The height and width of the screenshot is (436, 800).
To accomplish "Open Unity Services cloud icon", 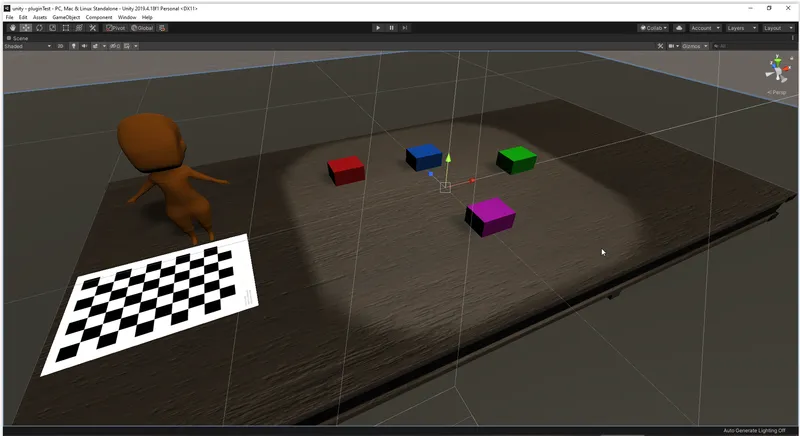I will click(x=679, y=28).
